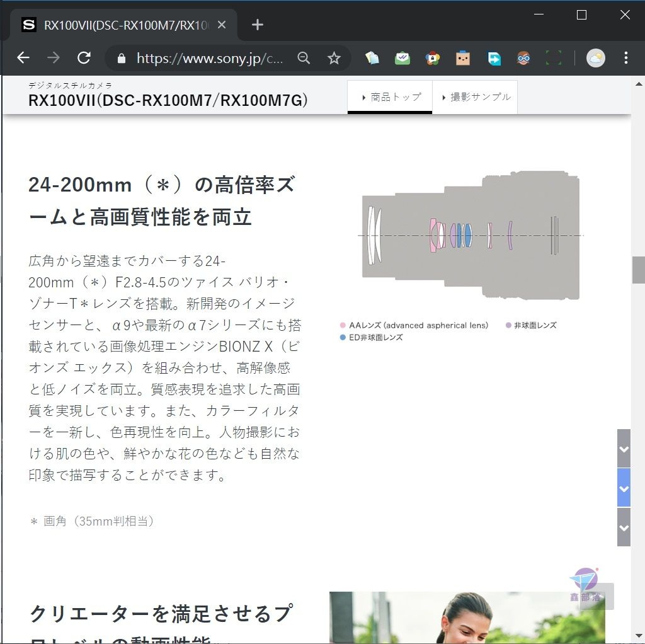Viewport: 645px width, 644px height.
Task: Click the scrollbar down arrow
Action: [x=639, y=636]
